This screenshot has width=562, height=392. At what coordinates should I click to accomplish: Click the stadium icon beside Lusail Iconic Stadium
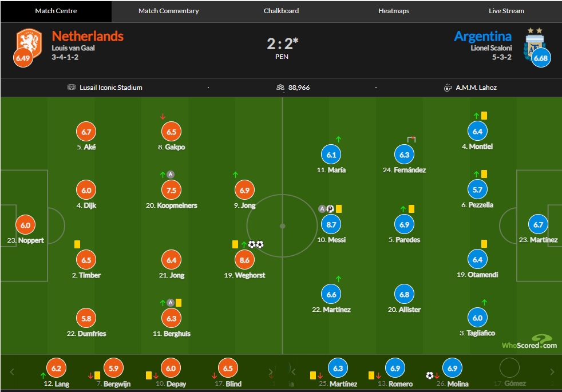click(72, 87)
